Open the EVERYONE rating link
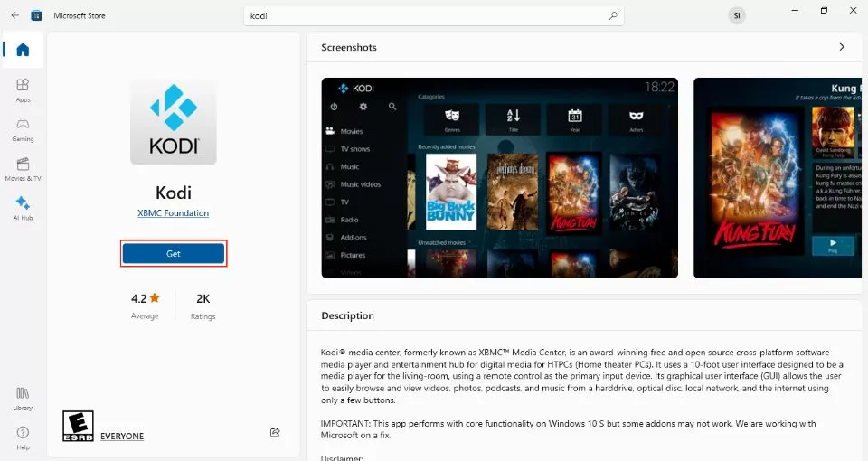 pyautogui.click(x=122, y=436)
